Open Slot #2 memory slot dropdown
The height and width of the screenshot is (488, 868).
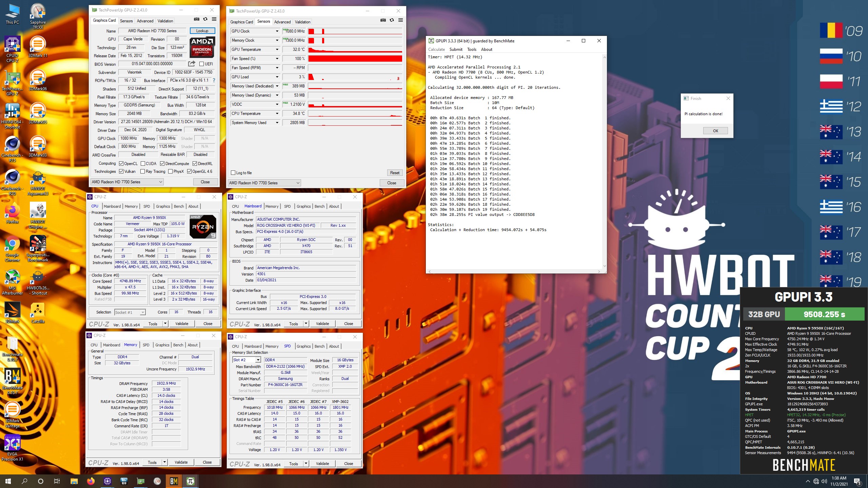246,360
